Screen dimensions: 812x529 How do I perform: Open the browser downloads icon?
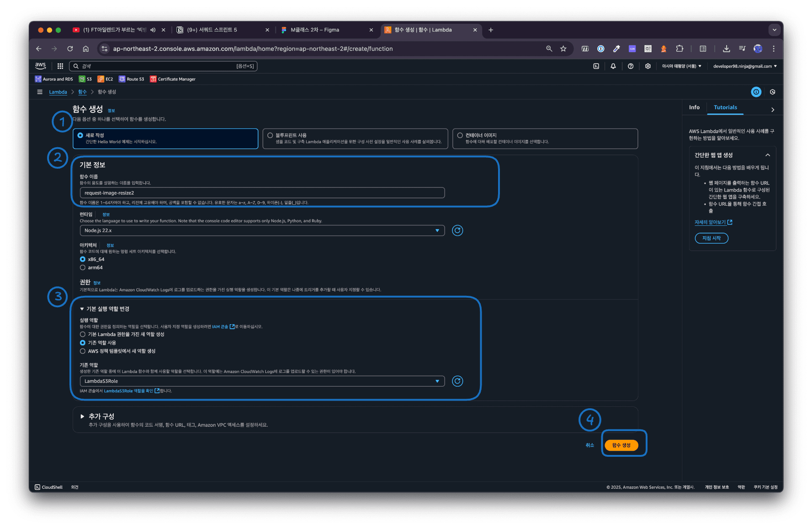pos(727,48)
